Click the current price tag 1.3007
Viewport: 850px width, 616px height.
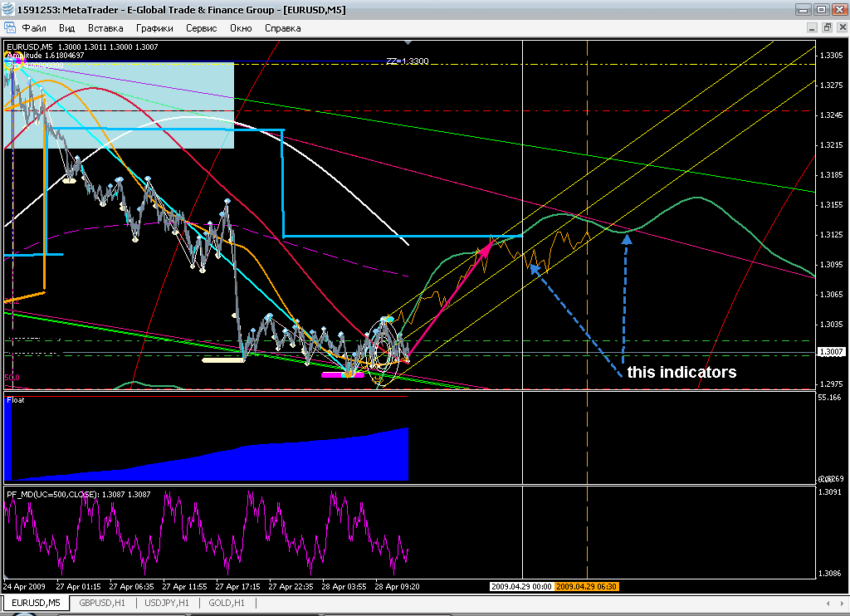pyautogui.click(x=831, y=352)
